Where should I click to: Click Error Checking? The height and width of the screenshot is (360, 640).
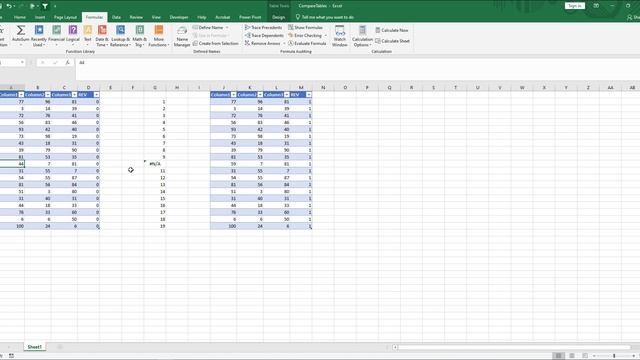[305, 36]
